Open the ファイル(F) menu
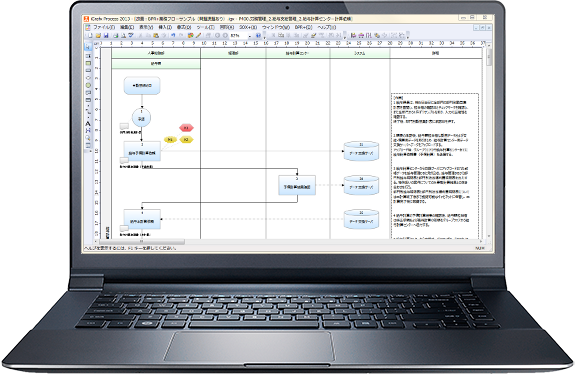The height and width of the screenshot is (374, 575). click(104, 27)
